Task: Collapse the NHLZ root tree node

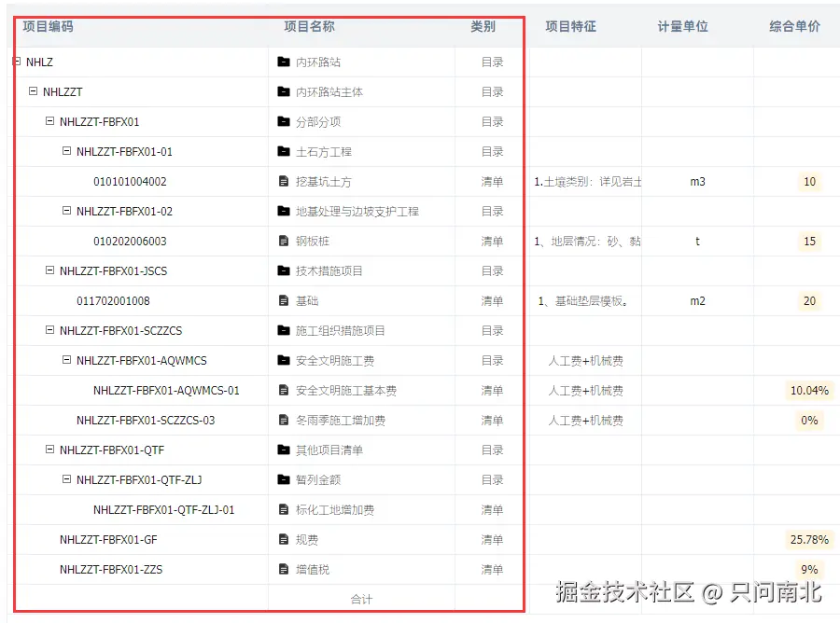Action: coord(15,62)
